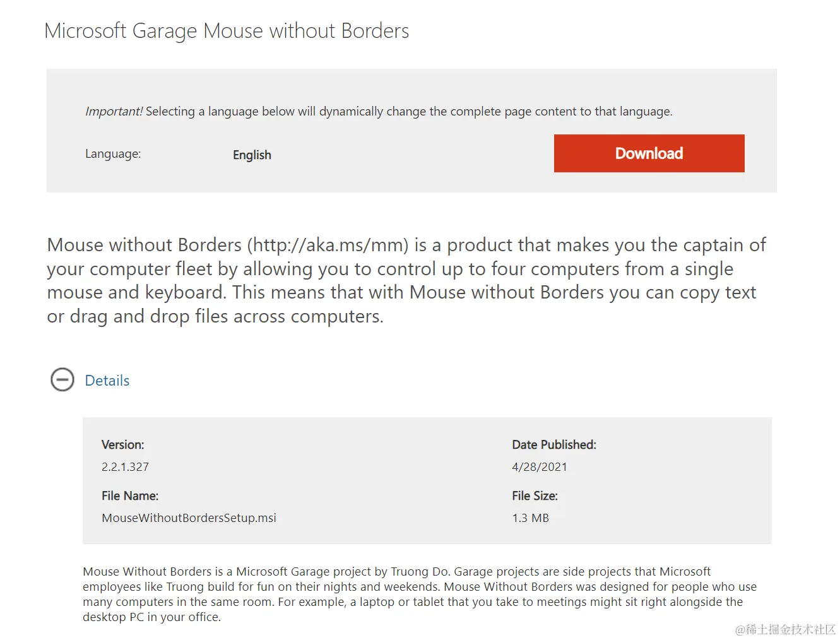Click the Version: label
Image resolution: width=840 pixels, height=640 pixels.
(x=122, y=445)
